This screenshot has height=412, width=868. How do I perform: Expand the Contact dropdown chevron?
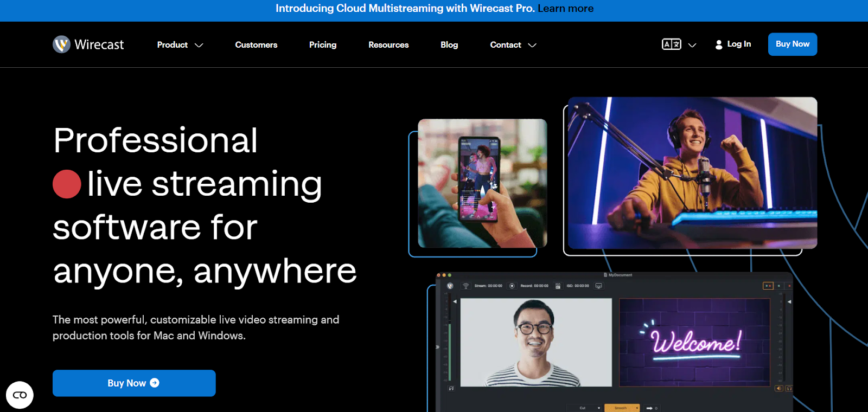pyautogui.click(x=532, y=45)
